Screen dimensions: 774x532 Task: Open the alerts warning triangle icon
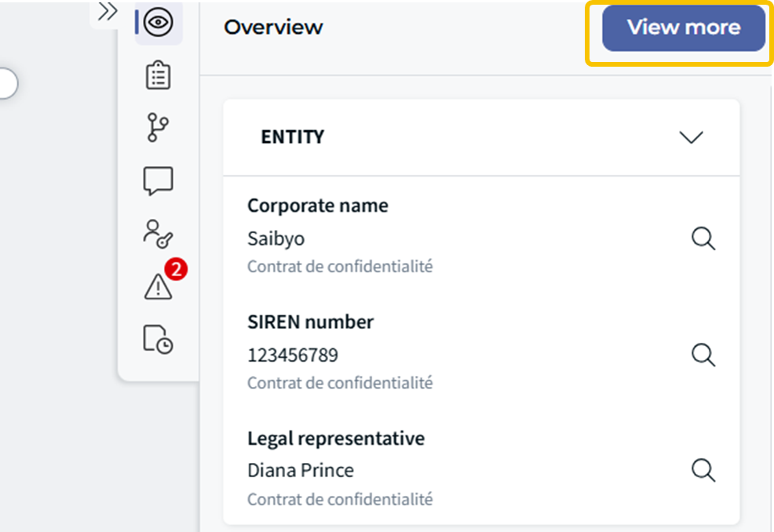159,288
